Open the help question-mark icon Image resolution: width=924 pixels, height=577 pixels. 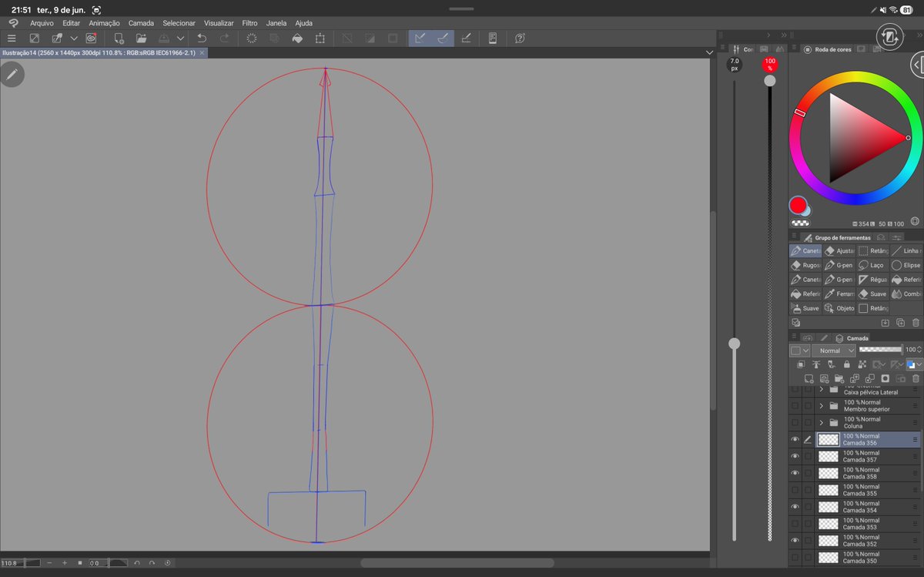(x=520, y=38)
